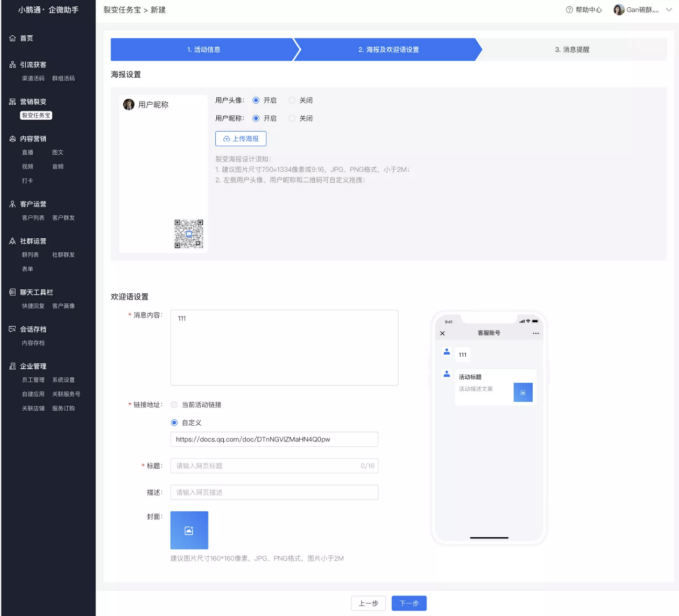Select 用户昵称 关闭 radio

tap(292, 118)
